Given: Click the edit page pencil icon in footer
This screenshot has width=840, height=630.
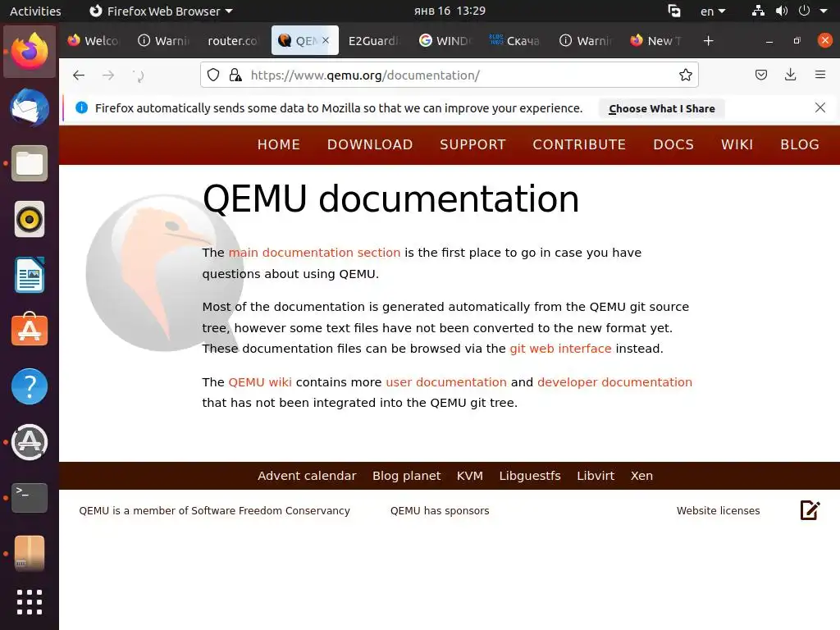Looking at the screenshot, I should coord(810,510).
